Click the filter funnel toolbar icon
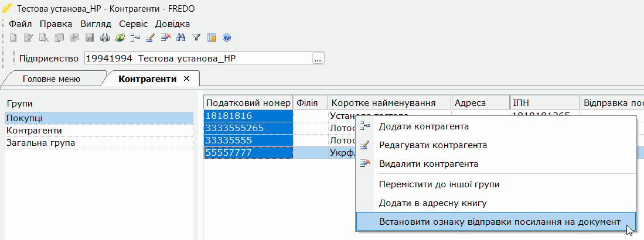Image resolution: width=644 pixels, height=240 pixels. [196, 37]
